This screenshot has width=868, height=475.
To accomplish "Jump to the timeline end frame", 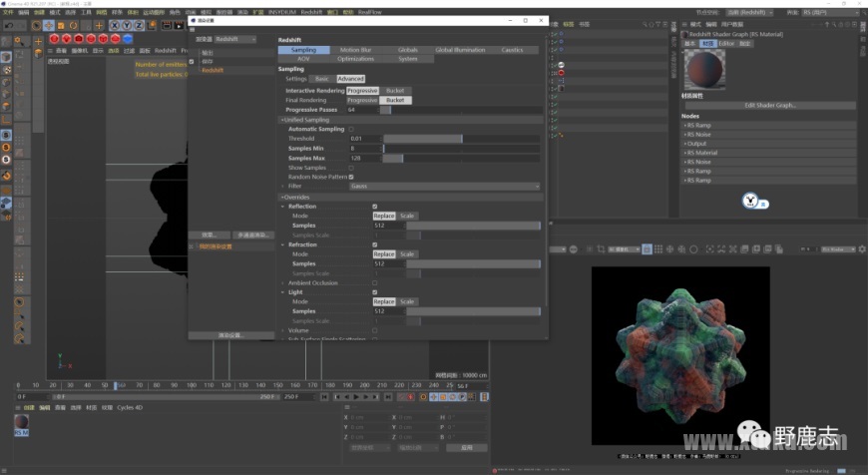I will pos(388,397).
